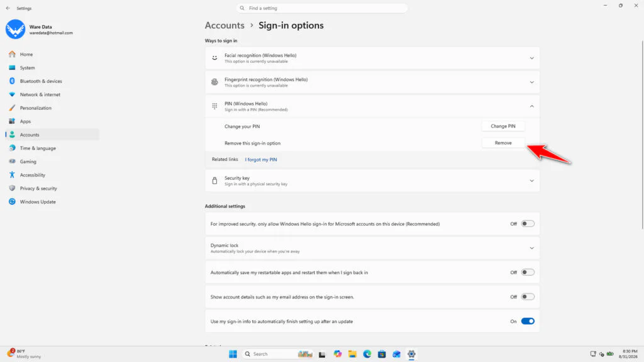Screen dimensions: 644x362
Task: Click the Change PIN button
Action: pyautogui.click(x=502, y=126)
